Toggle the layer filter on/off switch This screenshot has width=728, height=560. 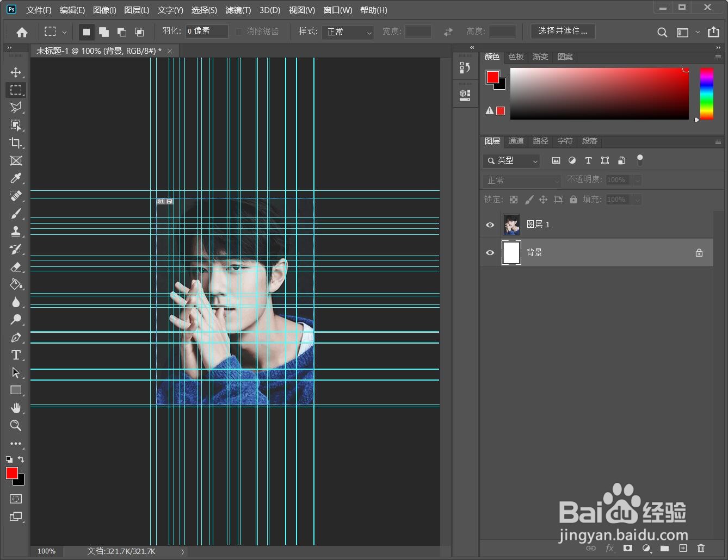click(x=640, y=160)
